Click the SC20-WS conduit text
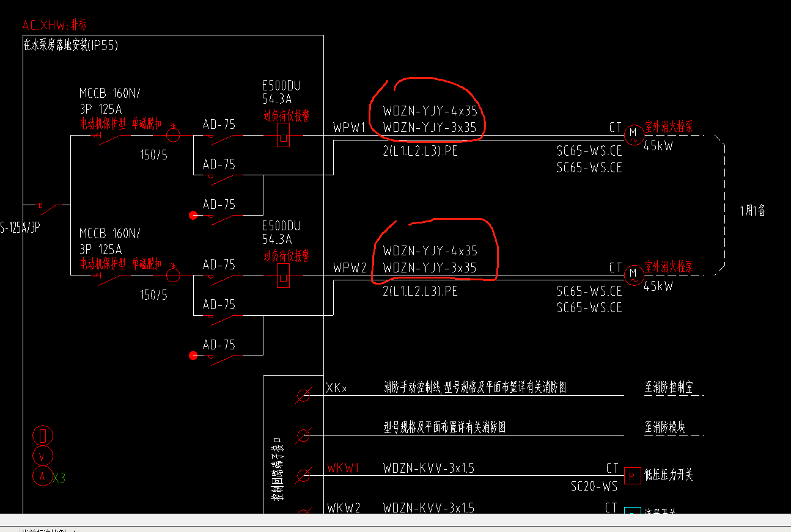Screen dimensions: 791x532 click(594, 486)
